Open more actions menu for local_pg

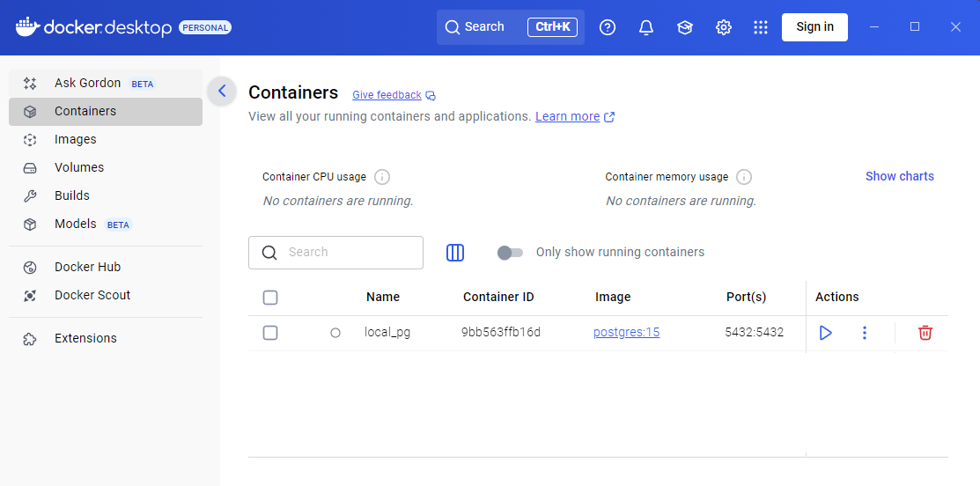[865, 333]
